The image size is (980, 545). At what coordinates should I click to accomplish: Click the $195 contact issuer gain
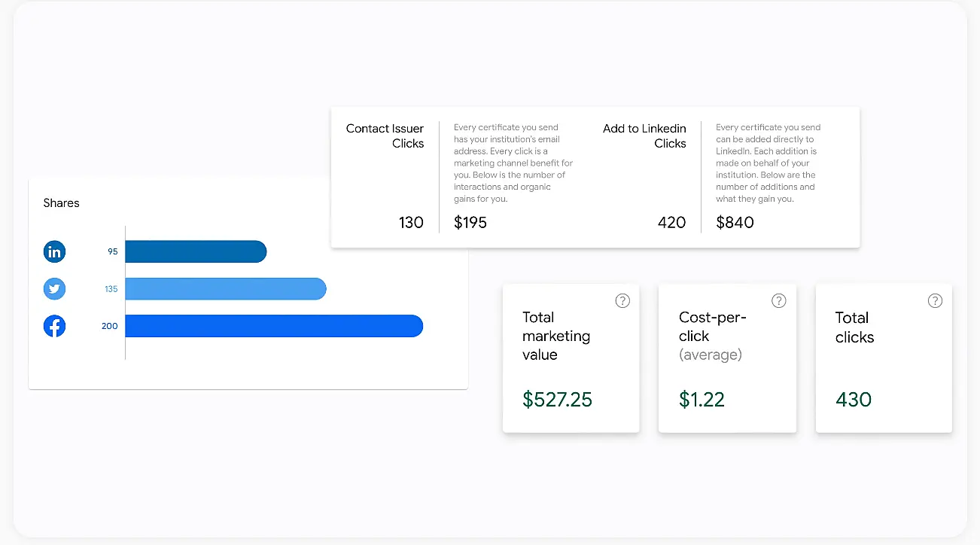point(470,222)
